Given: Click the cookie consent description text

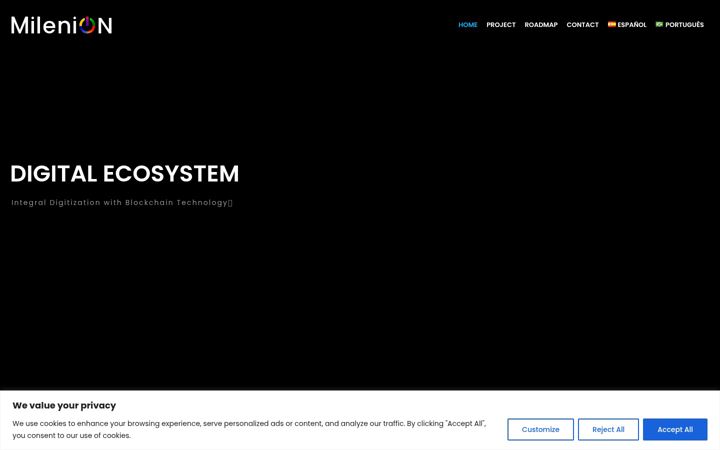Looking at the screenshot, I should tap(249, 429).
